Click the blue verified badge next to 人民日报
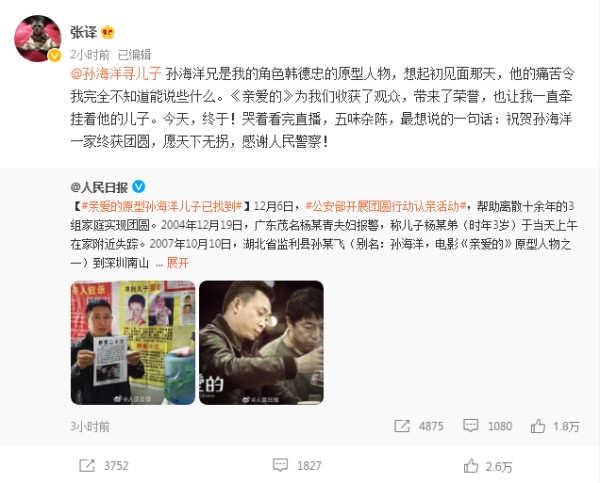The width and height of the screenshot is (600, 483). coord(139,187)
